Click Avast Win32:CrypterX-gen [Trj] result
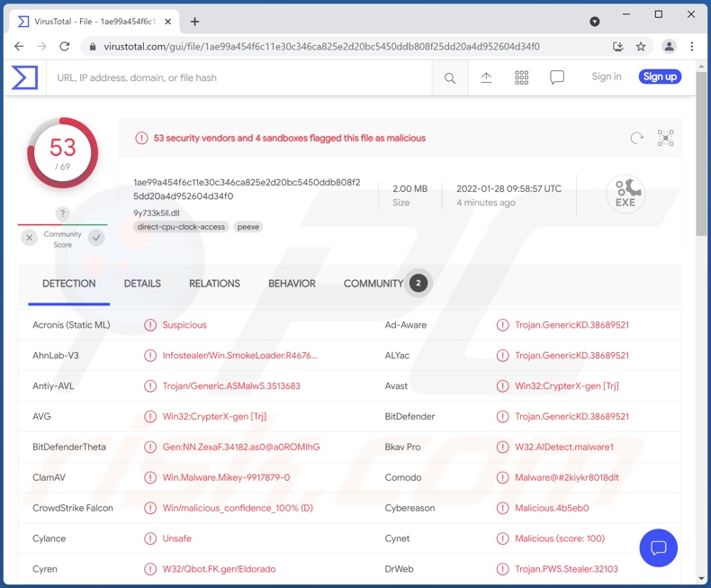Screen dimensions: 711x588 [x=567, y=386]
